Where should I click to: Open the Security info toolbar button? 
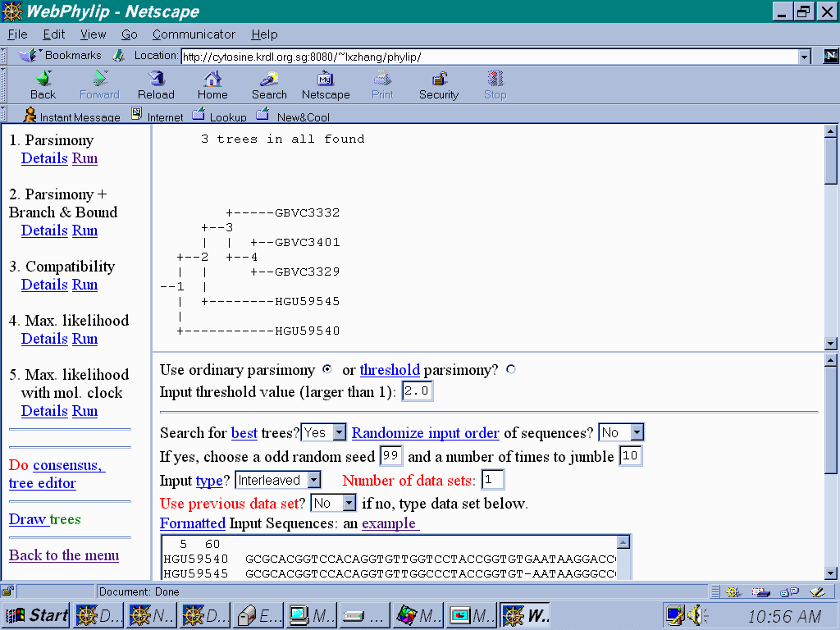click(439, 85)
